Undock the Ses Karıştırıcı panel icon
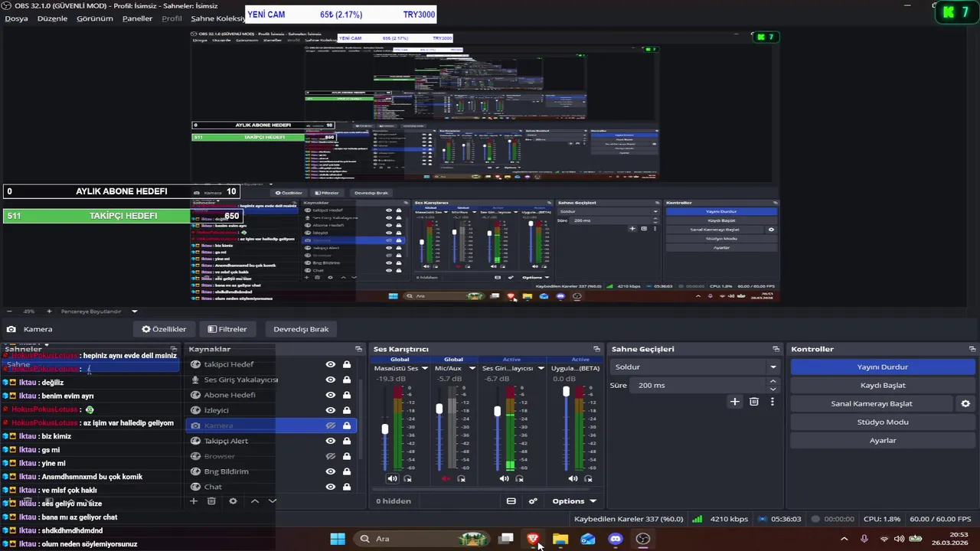The image size is (980, 551). (596, 349)
